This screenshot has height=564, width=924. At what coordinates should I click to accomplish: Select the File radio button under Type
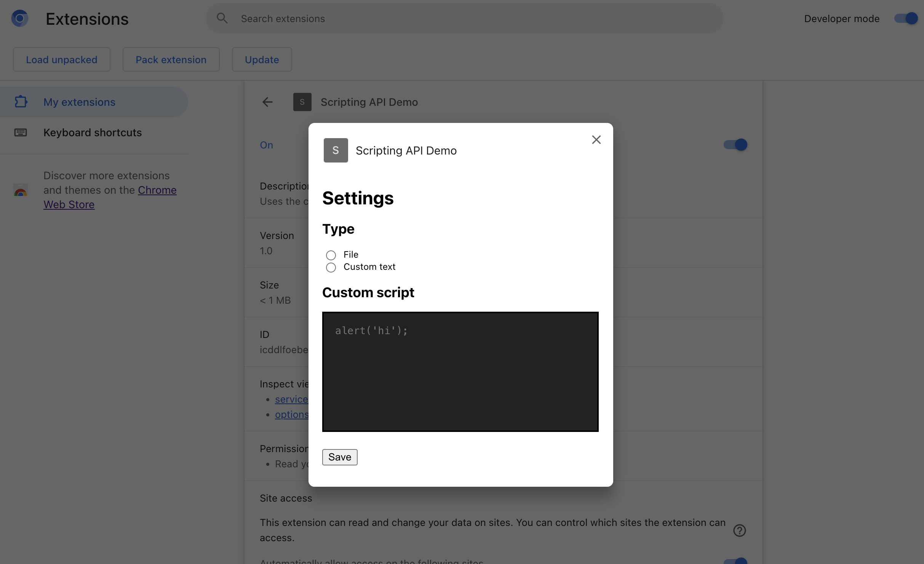coord(331,254)
